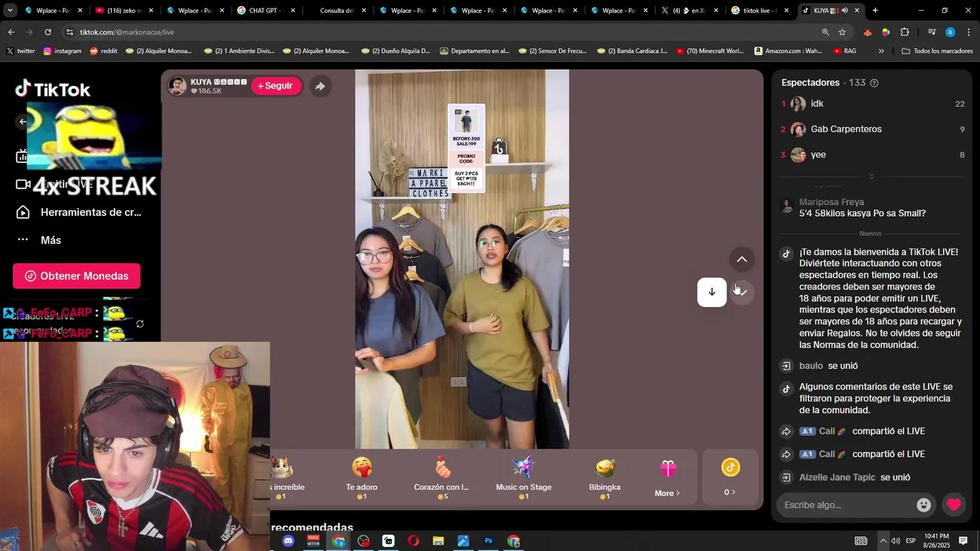Open the coin balance panel
Image resolution: width=980 pixels, height=551 pixels.
click(730, 478)
